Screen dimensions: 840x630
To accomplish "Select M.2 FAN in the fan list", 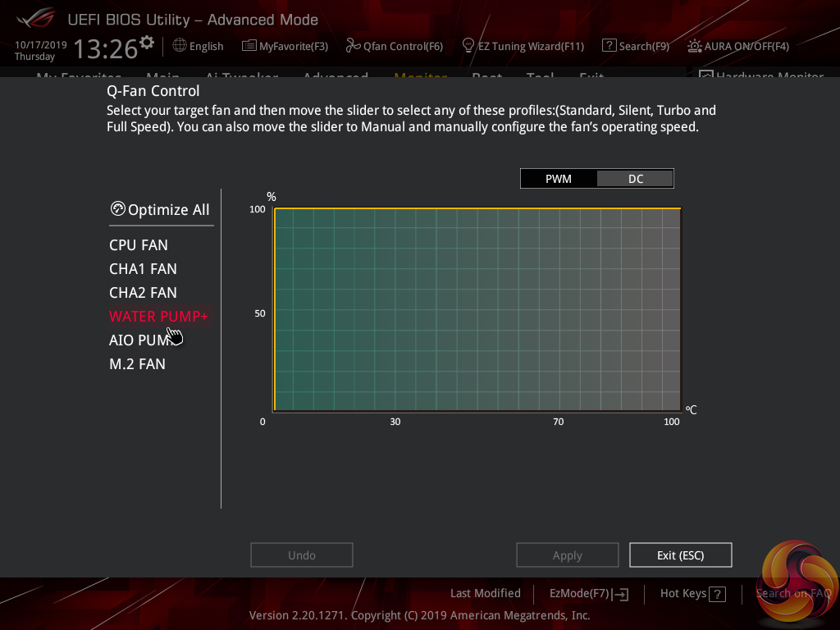I will click(x=137, y=364).
